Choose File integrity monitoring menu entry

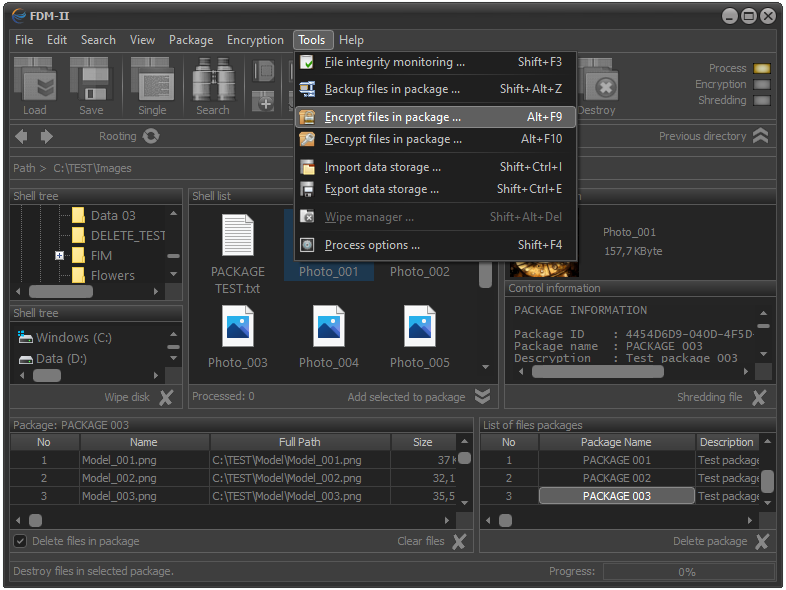pos(435,62)
